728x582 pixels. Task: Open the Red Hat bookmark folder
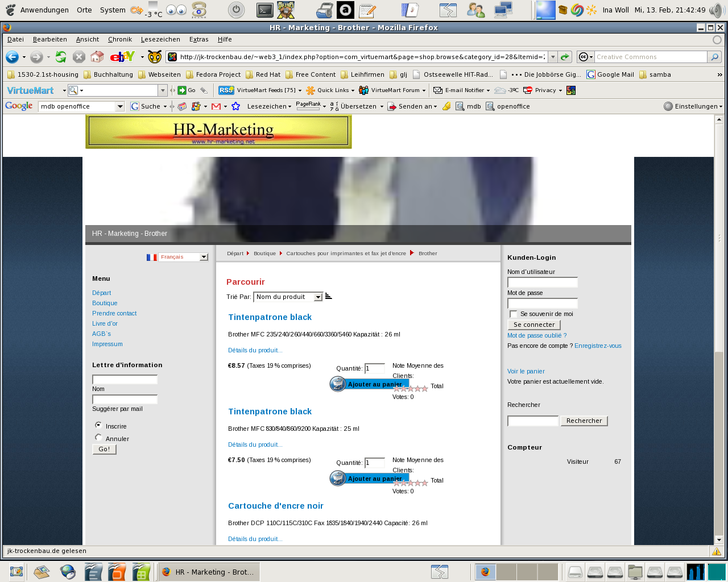263,74
